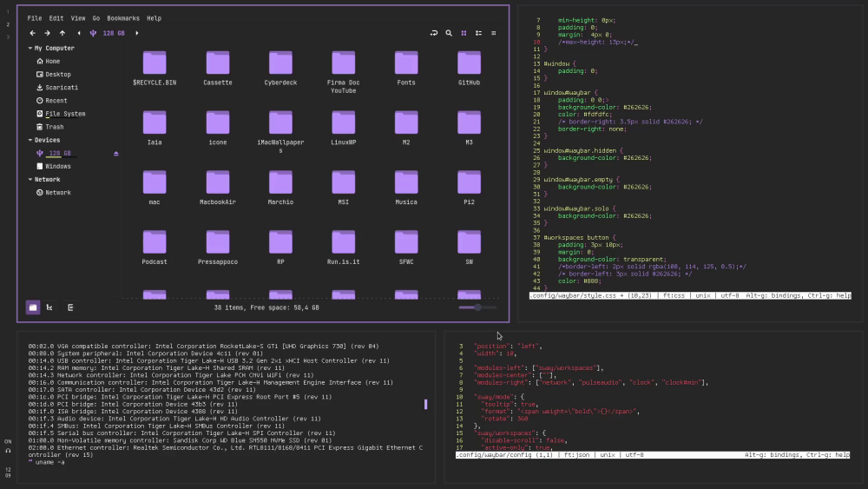Open Recent in the sidebar
The width and height of the screenshot is (868, 489).
tap(51, 101)
